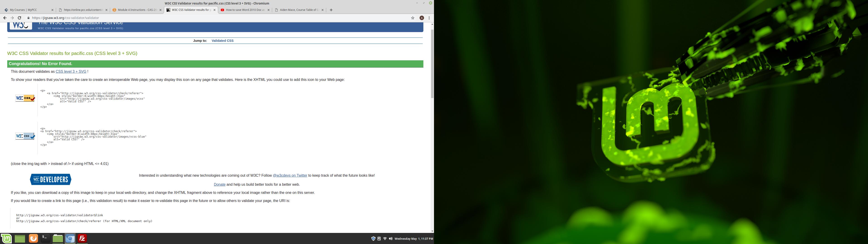This screenshot has height=244, width=868.
Task: Open the volume control in system tray
Action: (x=391, y=239)
